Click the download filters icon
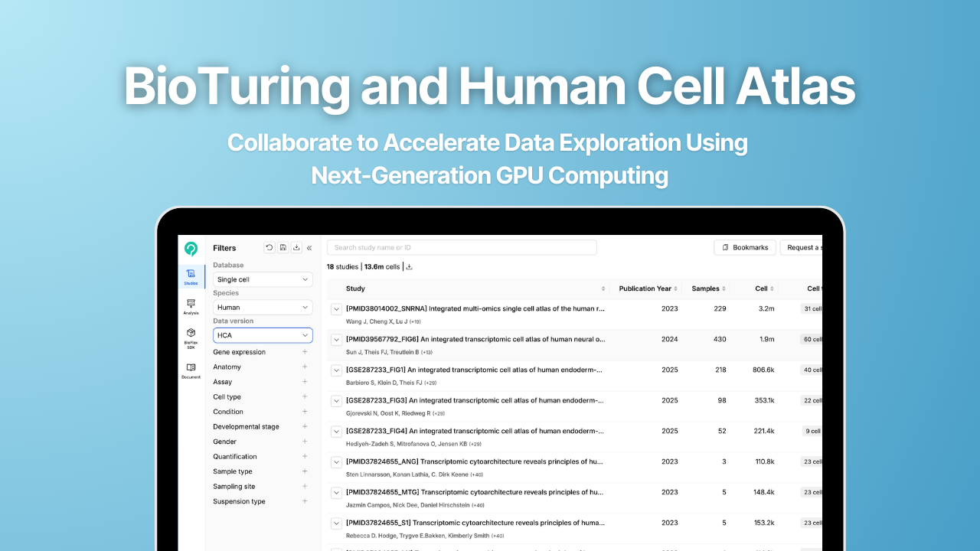Viewport: 980px width, 551px height. [296, 248]
